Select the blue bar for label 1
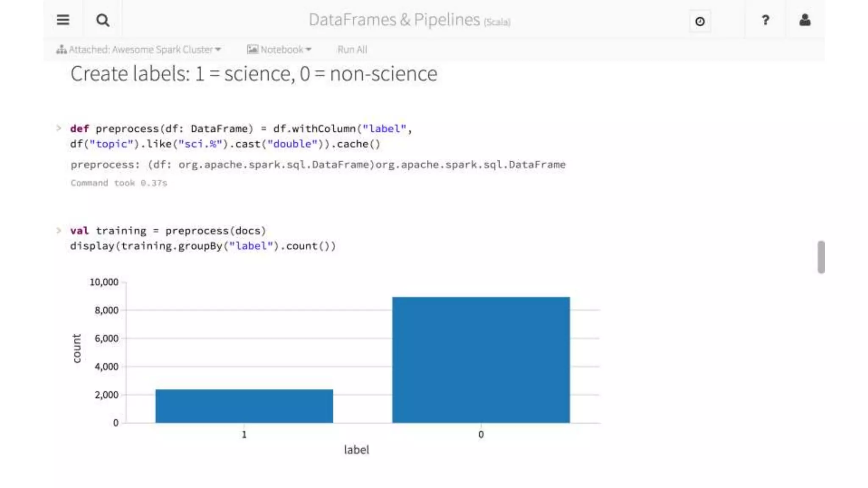This screenshot has height=488, width=868. click(x=244, y=406)
